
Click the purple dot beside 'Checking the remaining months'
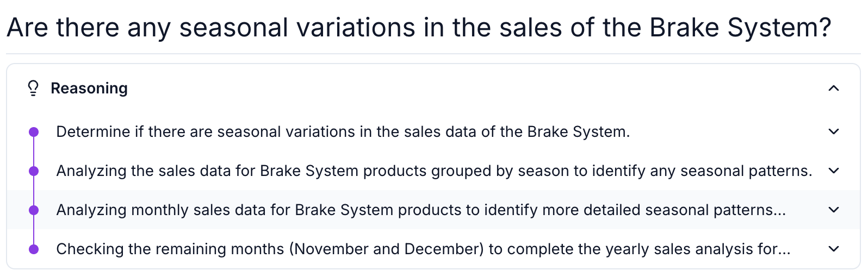coord(34,249)
